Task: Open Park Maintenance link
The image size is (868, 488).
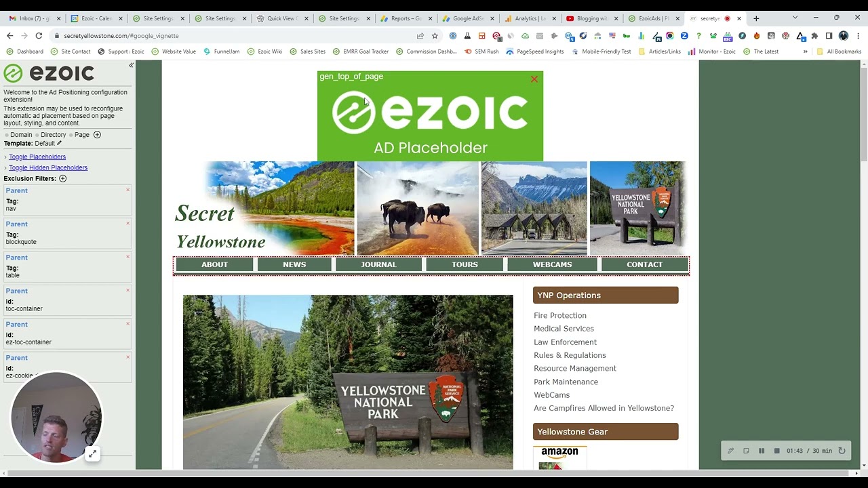Action: [x=566, y=382]
